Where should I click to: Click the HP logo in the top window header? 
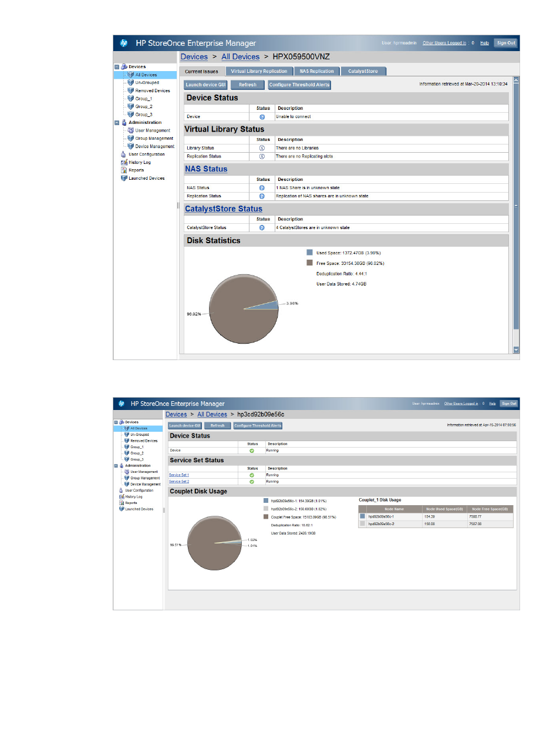coord(124,43)
